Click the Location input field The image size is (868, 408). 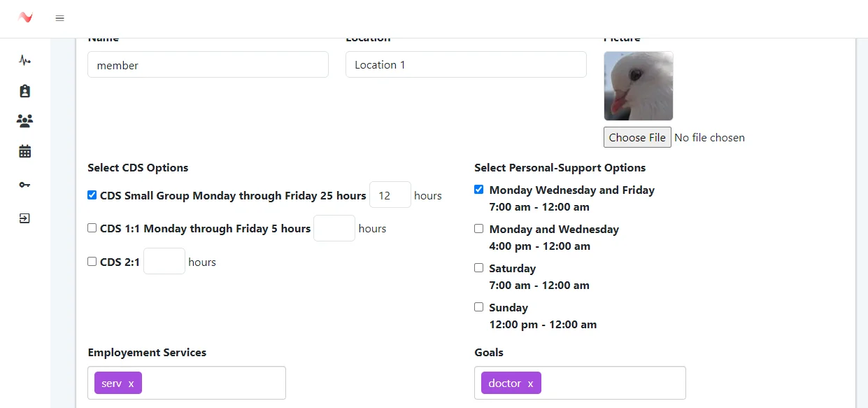(466, 65)
